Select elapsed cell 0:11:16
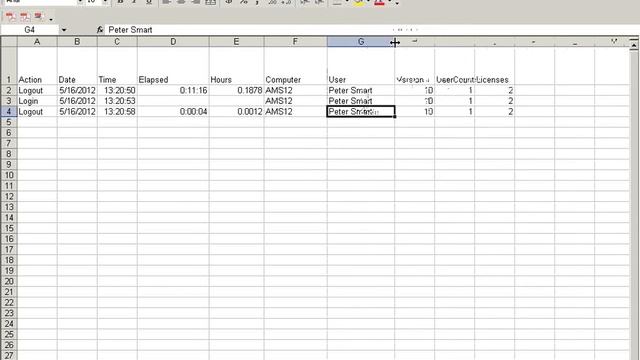 pyautogui.click(x=173, y=90)
